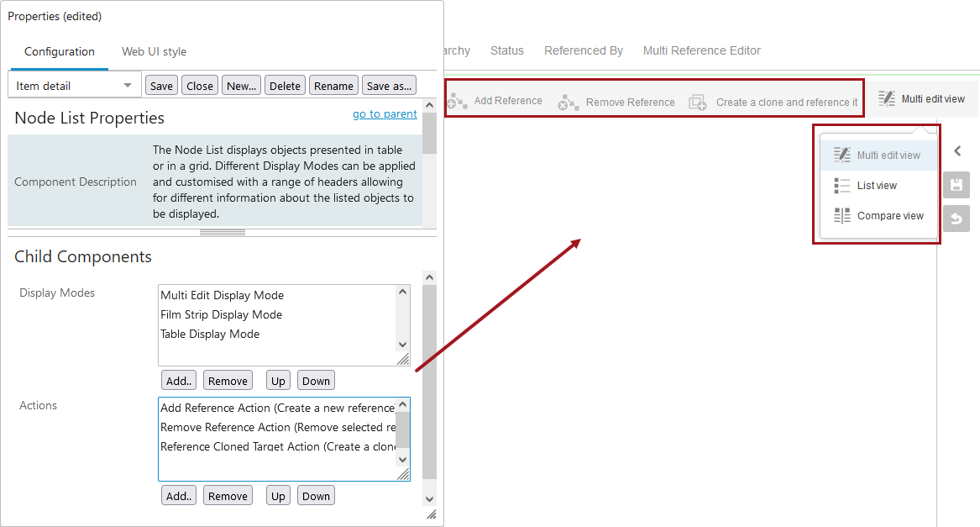Click the undo arrow icon on right sidebar
This screenshot has width=980, height=527.
(956, 219)
